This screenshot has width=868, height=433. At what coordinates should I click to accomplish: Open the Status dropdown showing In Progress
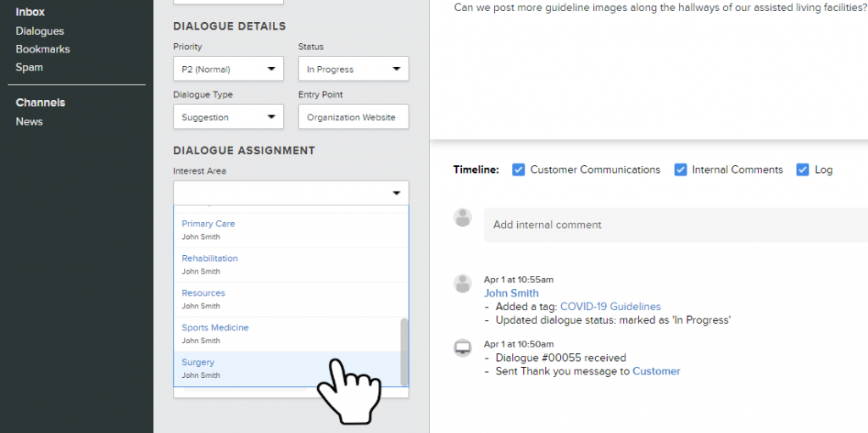tap(353, 69)
